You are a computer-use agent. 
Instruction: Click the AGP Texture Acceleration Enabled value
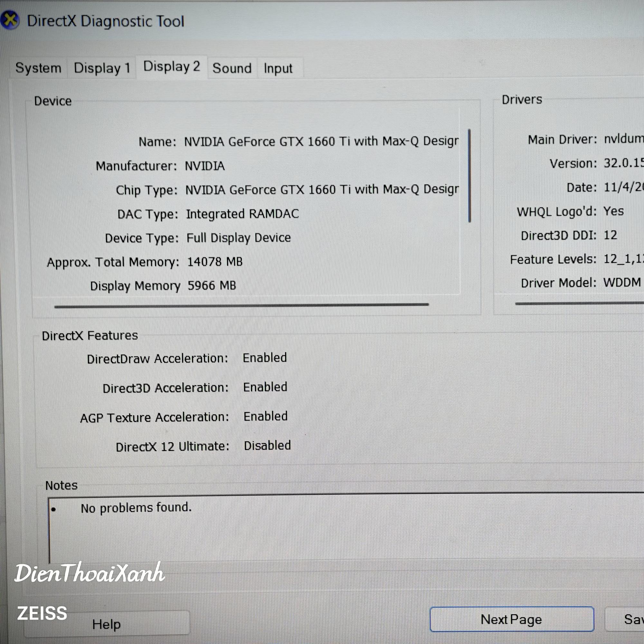pyautogui.click(x=265, y=416)
